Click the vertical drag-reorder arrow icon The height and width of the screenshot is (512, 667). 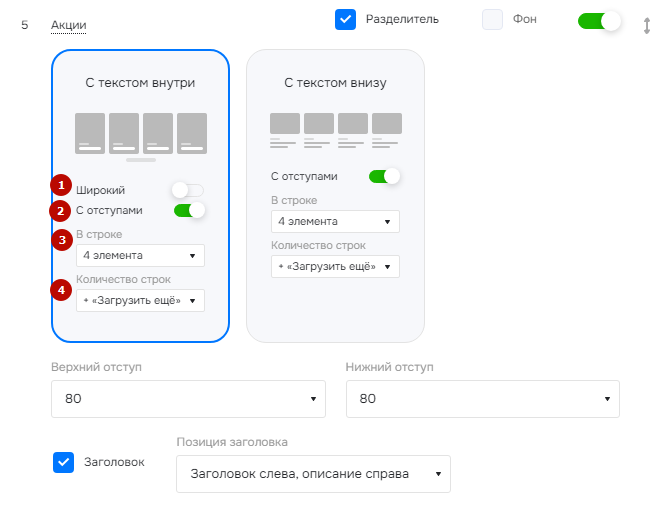[x=647, y=26]
